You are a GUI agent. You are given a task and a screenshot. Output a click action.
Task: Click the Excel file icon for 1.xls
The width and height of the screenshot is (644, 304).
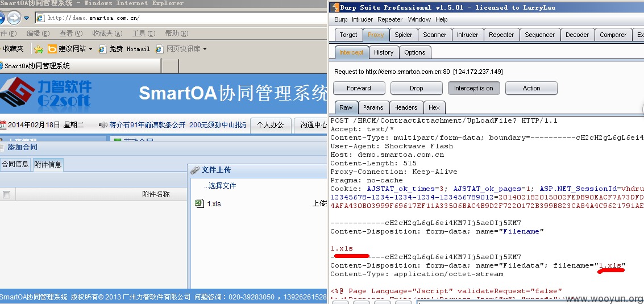(x=200, y=203)
